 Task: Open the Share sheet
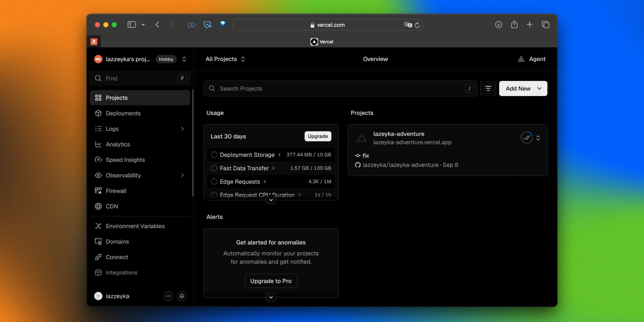514,24
